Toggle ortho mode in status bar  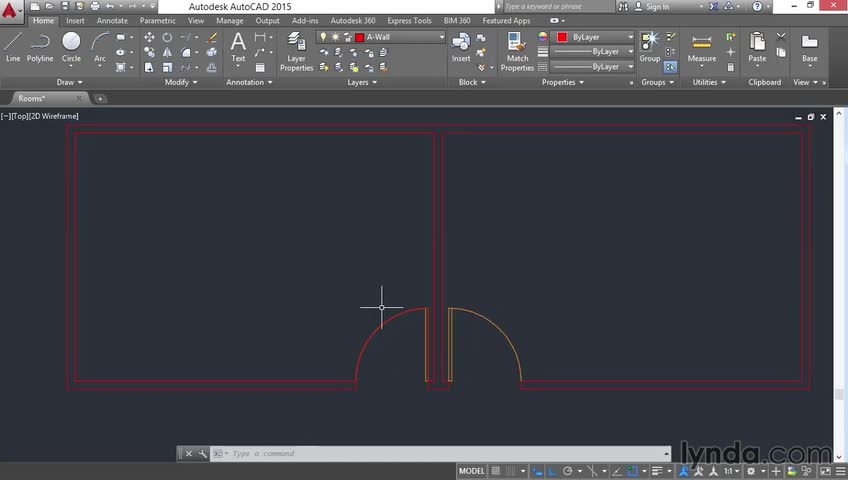point(552,471)
